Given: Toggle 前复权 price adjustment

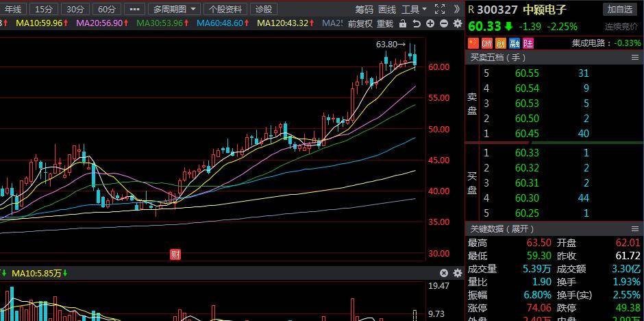Looking at the screenshot, I should [360, 23].
